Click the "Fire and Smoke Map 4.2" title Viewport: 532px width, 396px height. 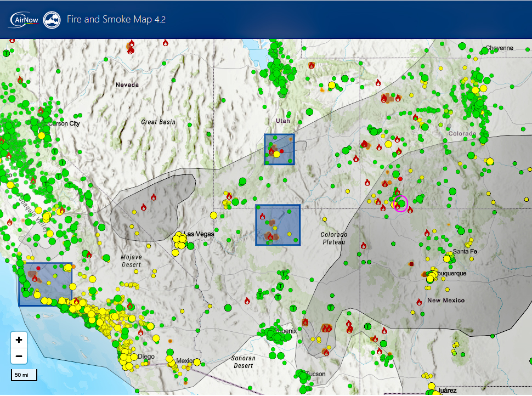(116, 19)
